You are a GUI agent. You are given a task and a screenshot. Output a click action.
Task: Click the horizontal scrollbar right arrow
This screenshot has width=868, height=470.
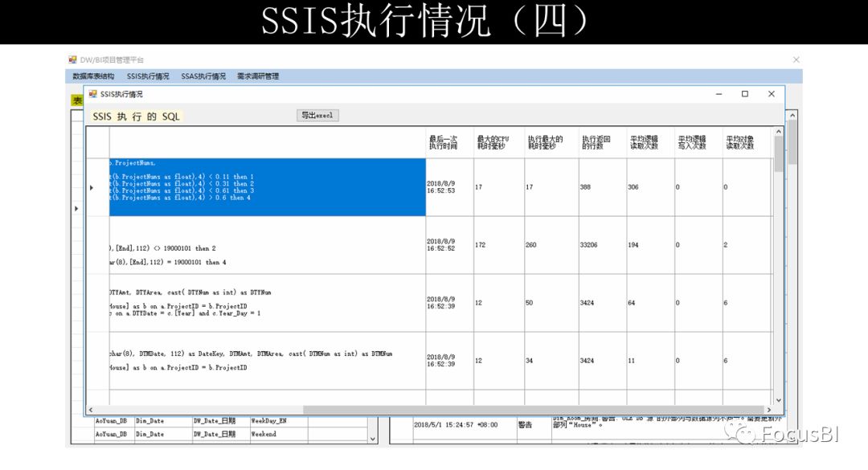coord(768,410)
